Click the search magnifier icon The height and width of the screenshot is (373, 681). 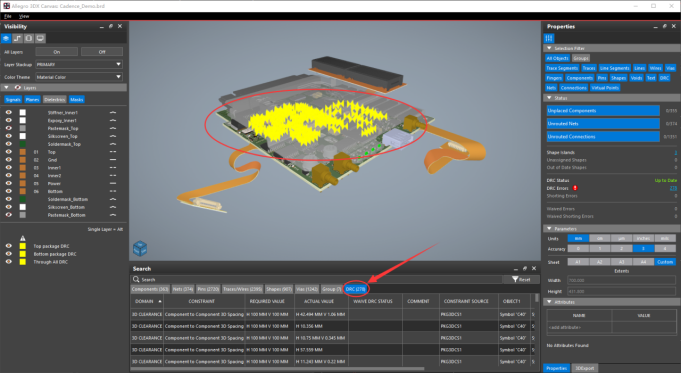(136, 280)
